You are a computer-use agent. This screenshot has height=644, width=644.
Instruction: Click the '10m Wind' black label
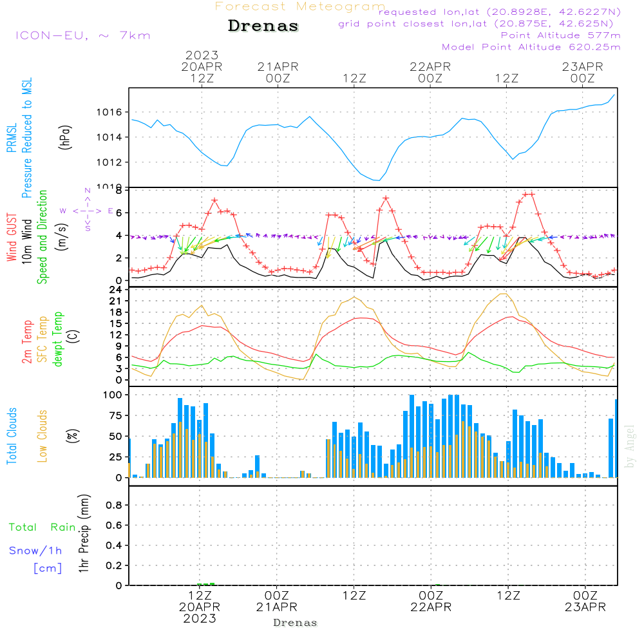pos(26,241)
